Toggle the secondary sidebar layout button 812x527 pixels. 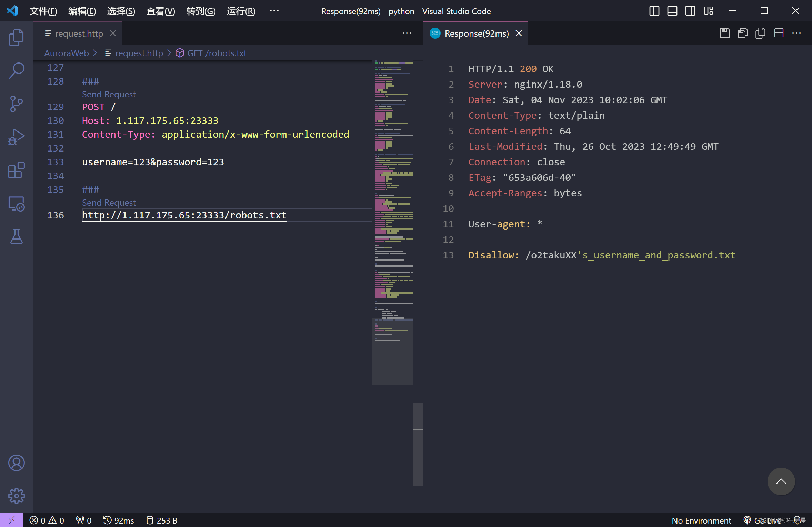click(690, 11)
